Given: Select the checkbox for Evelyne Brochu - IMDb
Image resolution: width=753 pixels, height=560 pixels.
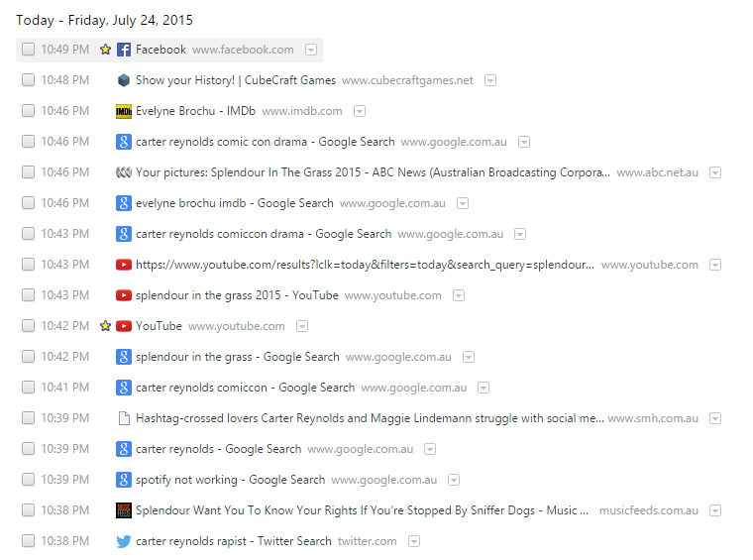Looking at the screenshot, I should point(29,111).
